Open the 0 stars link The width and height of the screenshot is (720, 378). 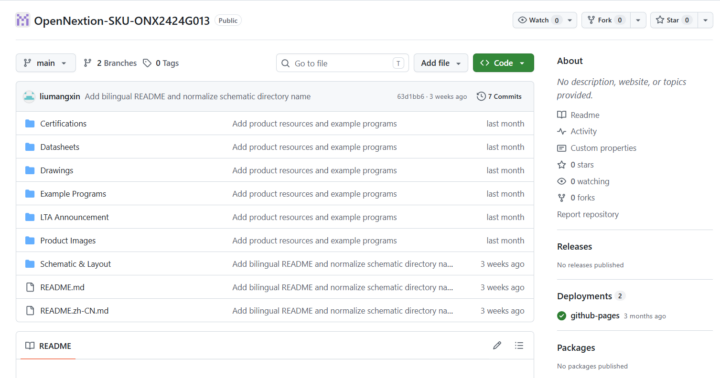click(x=582, y=164)
